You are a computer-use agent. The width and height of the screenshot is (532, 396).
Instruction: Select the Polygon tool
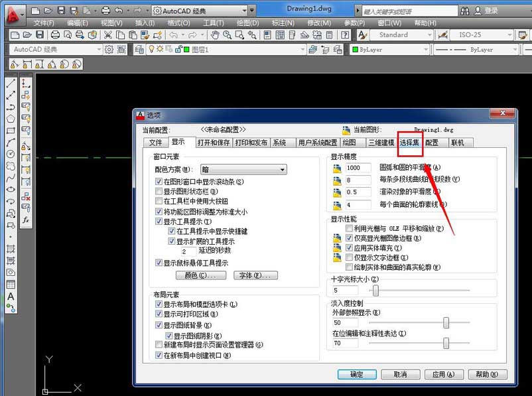[9, 117]
